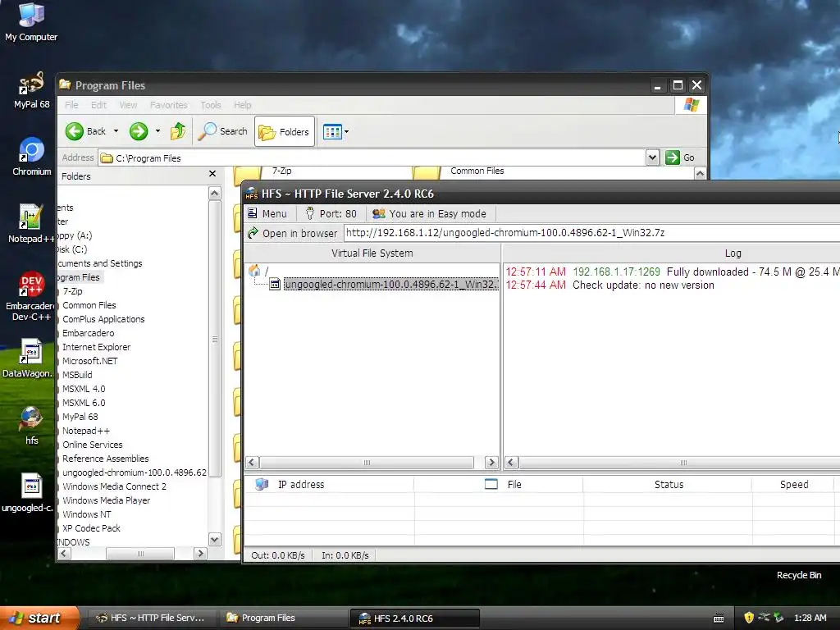Open My Computer desktop icon
This screenshot has height=630, width=840.
click(31, 21)
